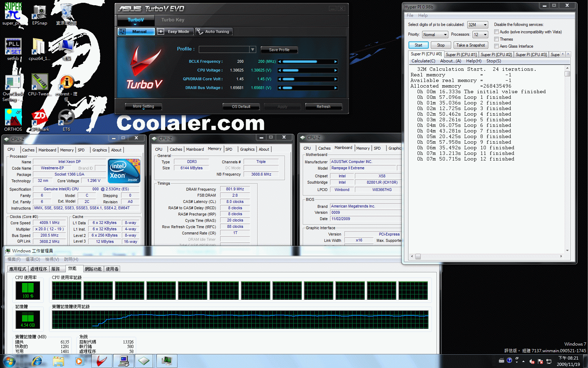Open the digits of pi dropdown (32M)
This screenshot has width=588, height=368.
tap(478, 25)
